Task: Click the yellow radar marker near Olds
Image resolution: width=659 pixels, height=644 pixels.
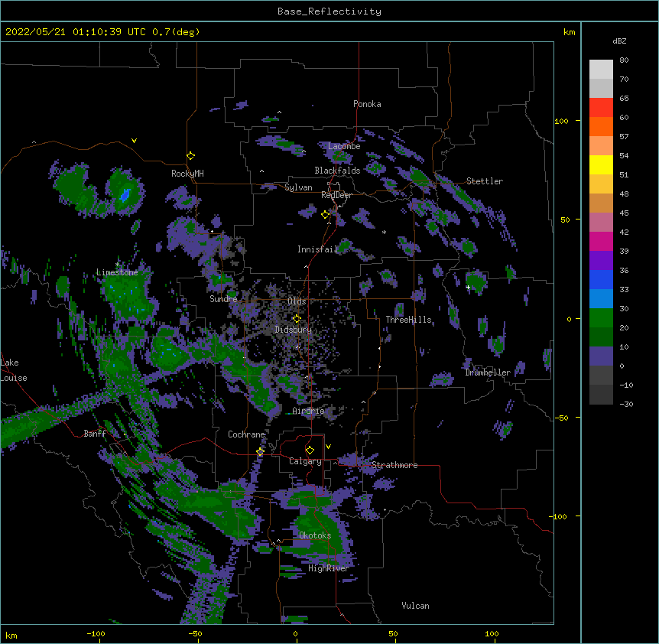Action: (x=297, y=319)
